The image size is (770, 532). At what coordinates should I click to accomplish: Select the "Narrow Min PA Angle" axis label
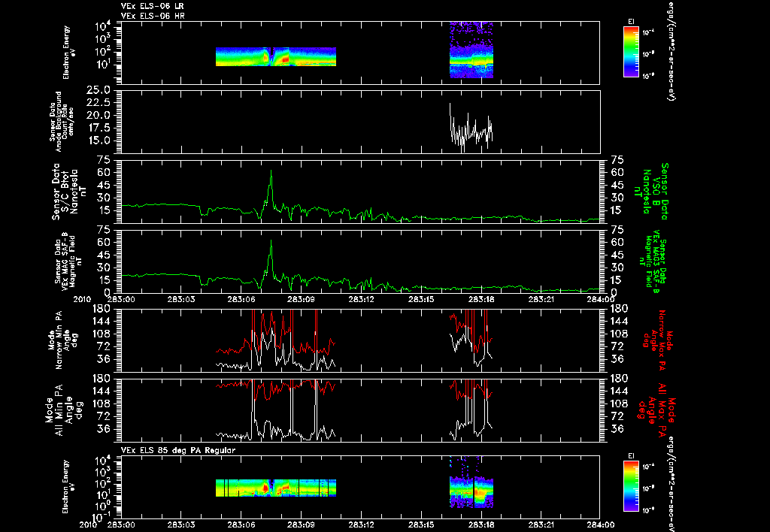62,339
